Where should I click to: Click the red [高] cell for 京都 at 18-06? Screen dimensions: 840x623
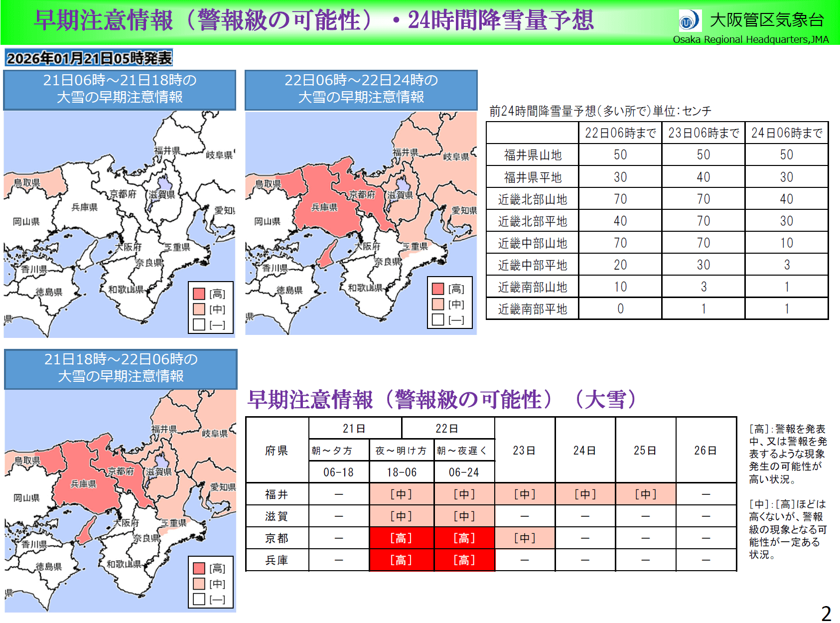coord(401,538)
